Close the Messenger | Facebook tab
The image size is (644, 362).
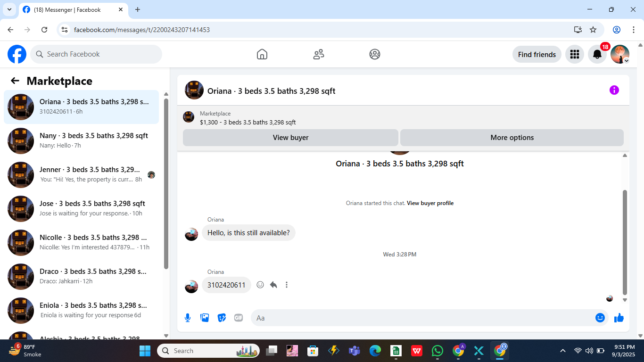pos(121,9)
